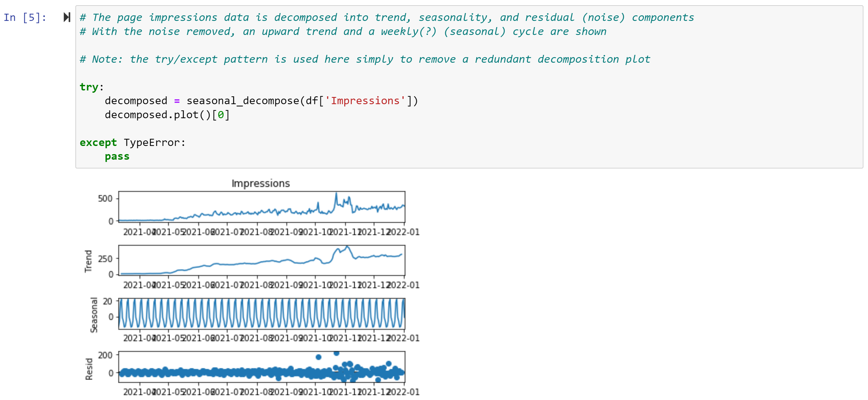Select the In [5] cell prompt
This screenshot has height=400, width=868.
[x=25, y=18]
